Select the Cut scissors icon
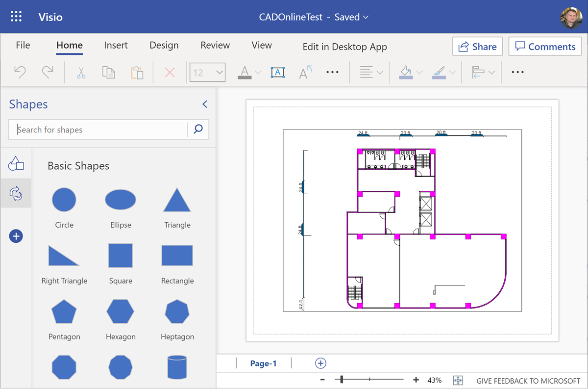The width and height of the screenshot is (588, 389). tap(81, 73)
